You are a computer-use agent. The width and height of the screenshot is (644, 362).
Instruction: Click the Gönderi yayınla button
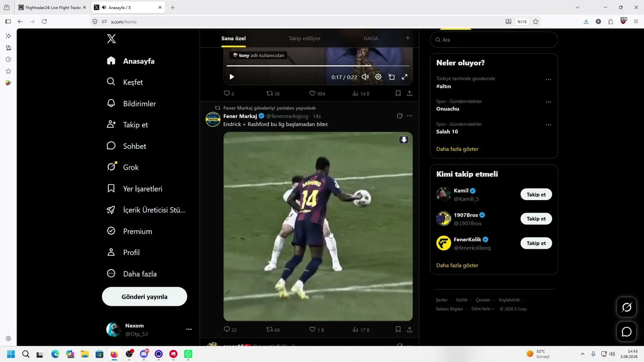click(x=144, y=297)
